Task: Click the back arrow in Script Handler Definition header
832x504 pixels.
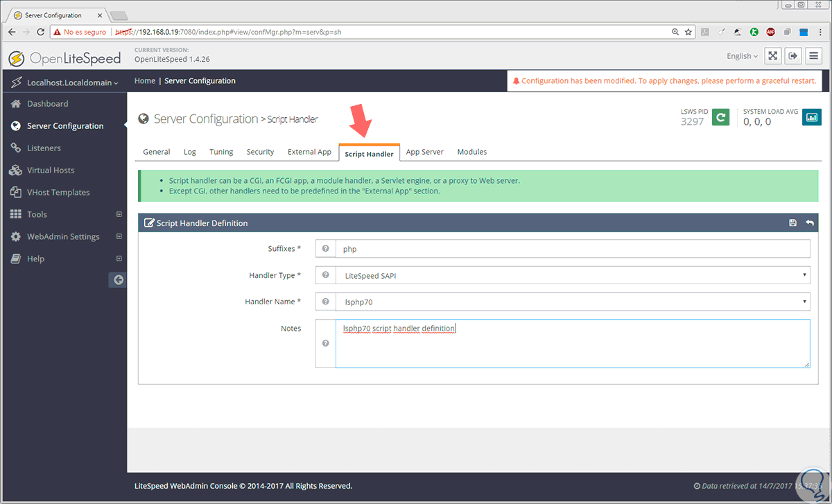Action: 810,223
